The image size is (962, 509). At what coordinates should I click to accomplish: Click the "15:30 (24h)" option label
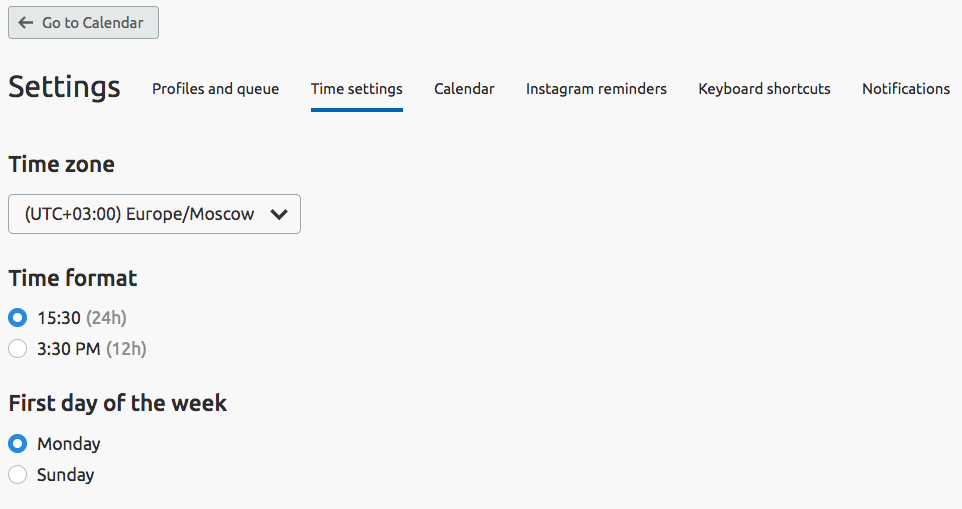point(82,318)
